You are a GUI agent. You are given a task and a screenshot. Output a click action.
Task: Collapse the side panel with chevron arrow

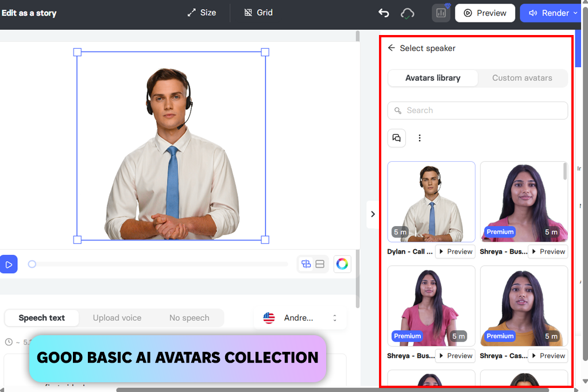pyautogui.click(x=373, y=214)
